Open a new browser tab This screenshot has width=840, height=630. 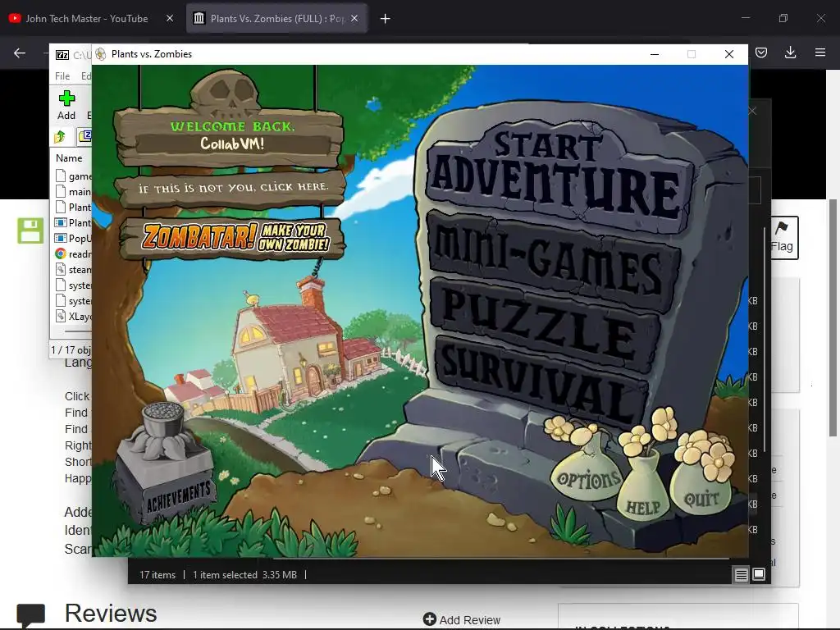tap(386, 19)
